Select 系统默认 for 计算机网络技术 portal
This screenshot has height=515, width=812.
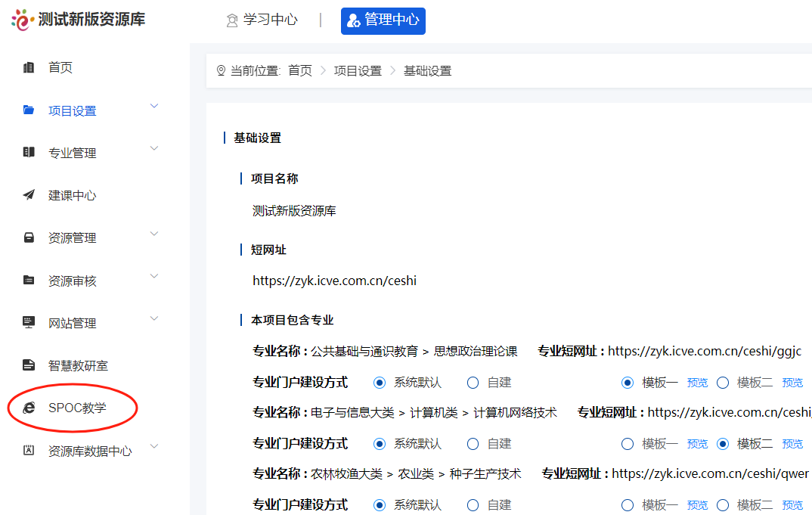click(380, 444)
